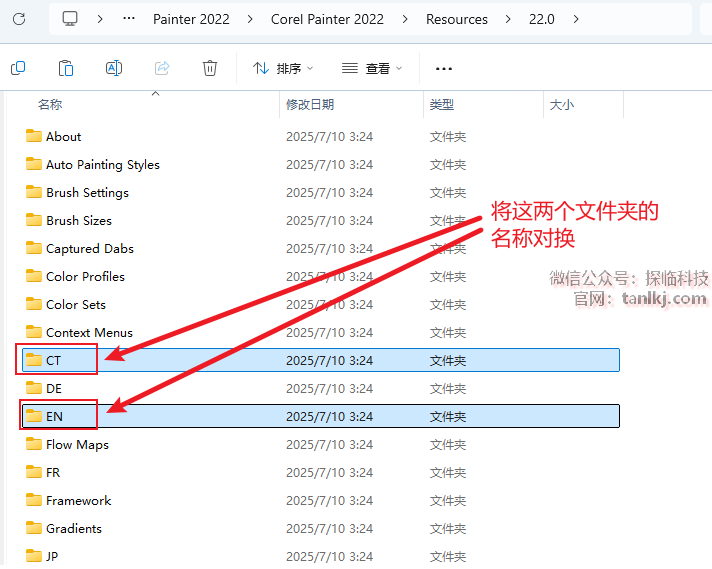
Task: Select the EN folder
Action: coord(54,416)
